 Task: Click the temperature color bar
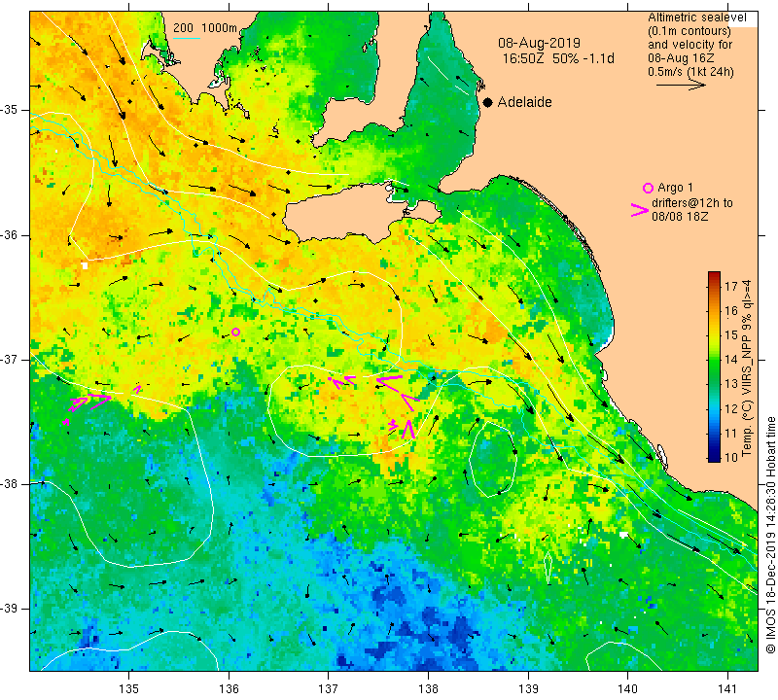coord(714,367)
